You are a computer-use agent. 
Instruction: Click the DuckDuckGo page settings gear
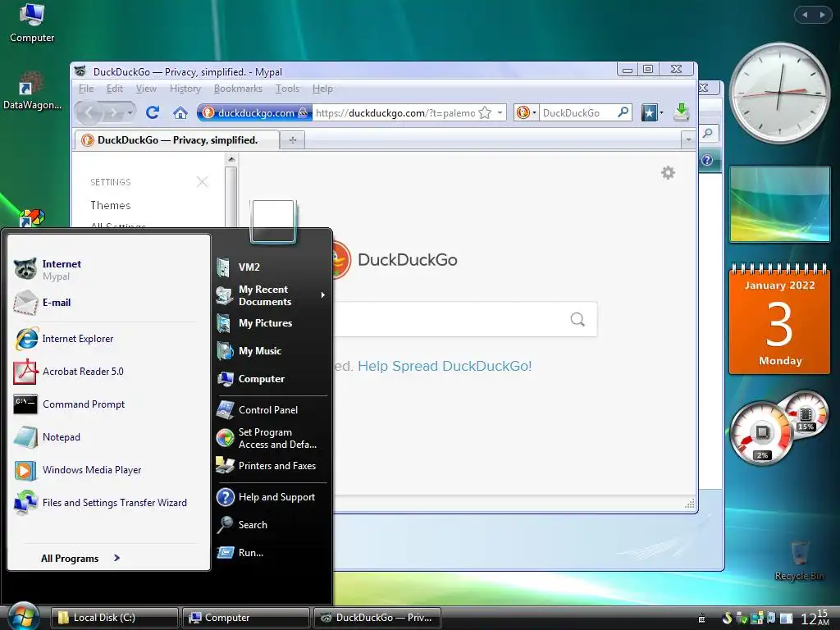(668, 172)
